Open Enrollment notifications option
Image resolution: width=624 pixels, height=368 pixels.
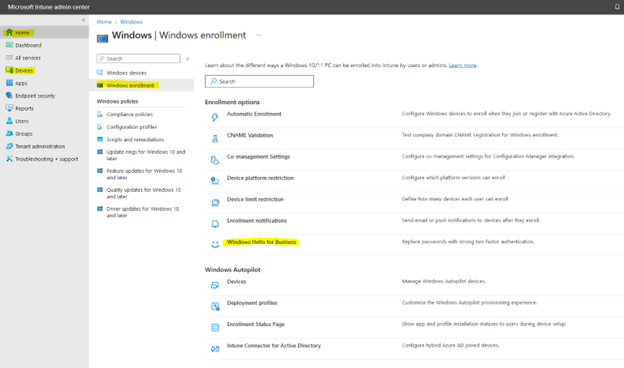257,221
